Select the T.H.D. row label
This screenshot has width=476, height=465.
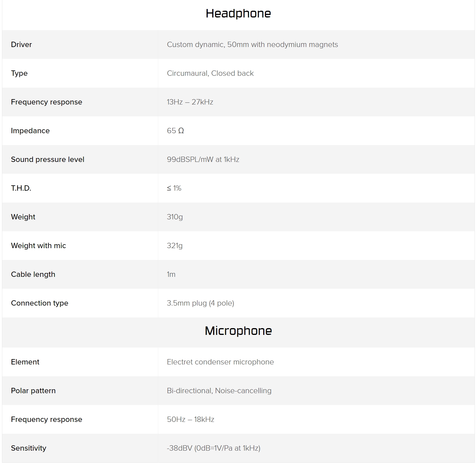tap(21, 188)
